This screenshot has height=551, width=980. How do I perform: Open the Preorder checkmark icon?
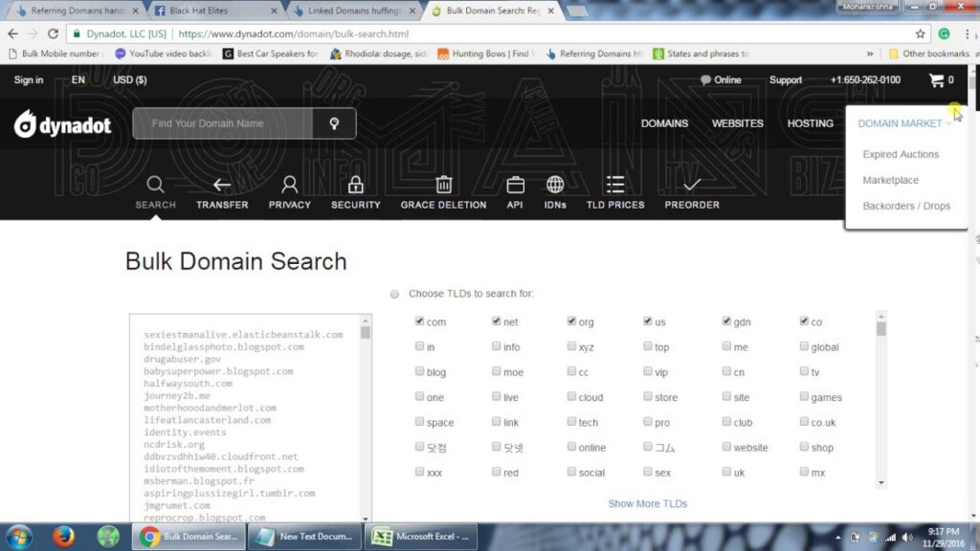click(692, 185)
